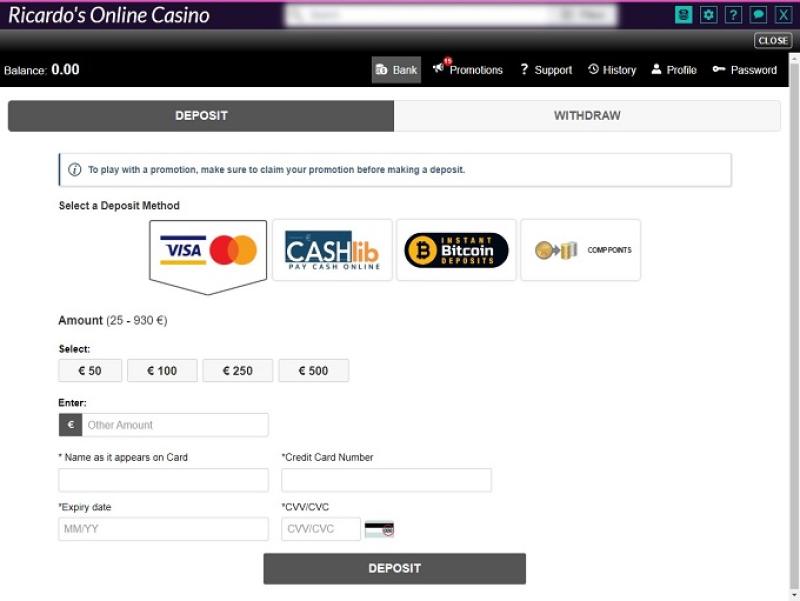The height and width of the screenshot is (601, 800).
Task: Focus the Other Amount input field
Action: point(175,425)
